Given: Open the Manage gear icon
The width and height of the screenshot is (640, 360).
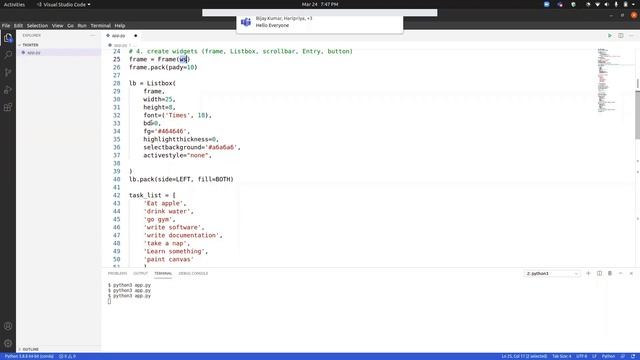Looking at the screenshot, I should tap(8, 343).
